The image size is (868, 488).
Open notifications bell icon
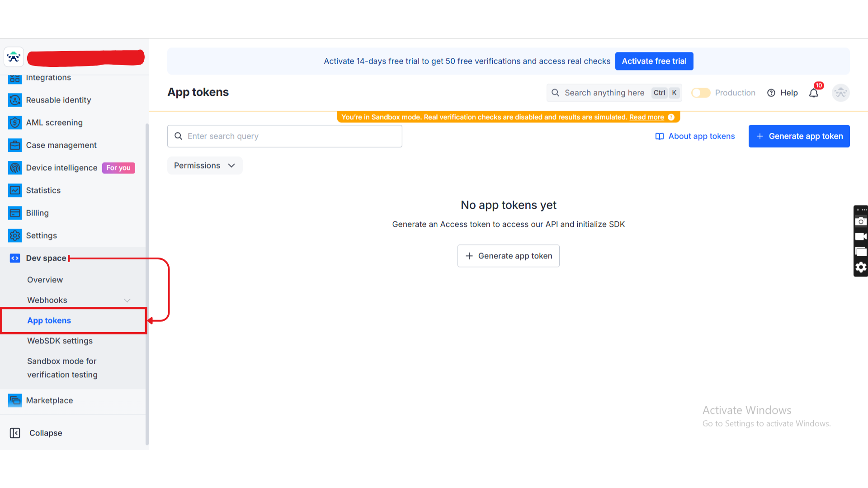click(814, 93)
